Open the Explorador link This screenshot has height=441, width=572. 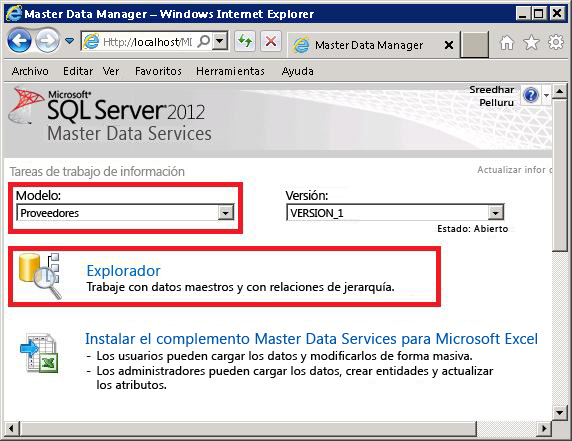[123, 271]
